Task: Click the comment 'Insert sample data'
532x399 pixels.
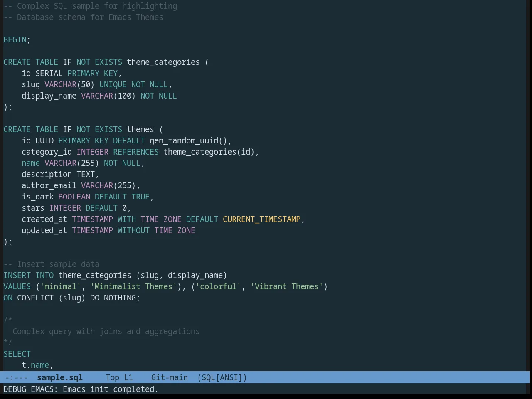Action: point(58,264)
